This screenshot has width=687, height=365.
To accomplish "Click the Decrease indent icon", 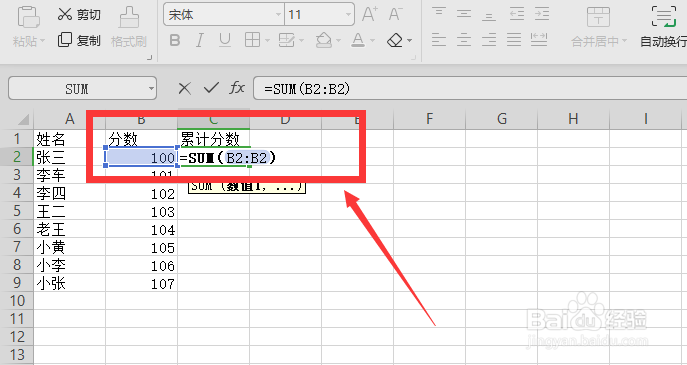I will click(x=517, y=14).
